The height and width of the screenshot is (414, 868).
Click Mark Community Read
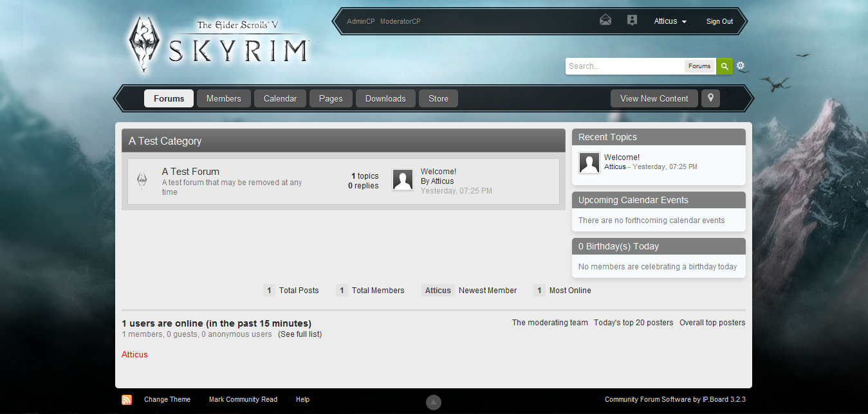pos(243,399)
